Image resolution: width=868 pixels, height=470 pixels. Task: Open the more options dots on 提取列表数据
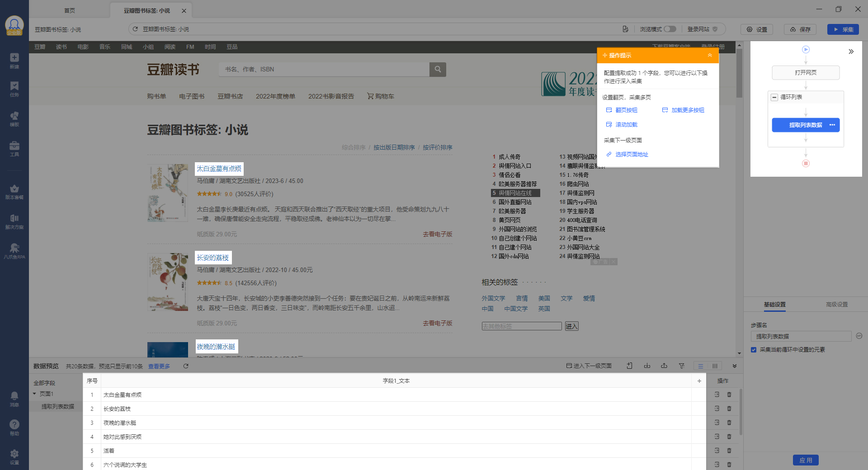click(x=832, y=125)
